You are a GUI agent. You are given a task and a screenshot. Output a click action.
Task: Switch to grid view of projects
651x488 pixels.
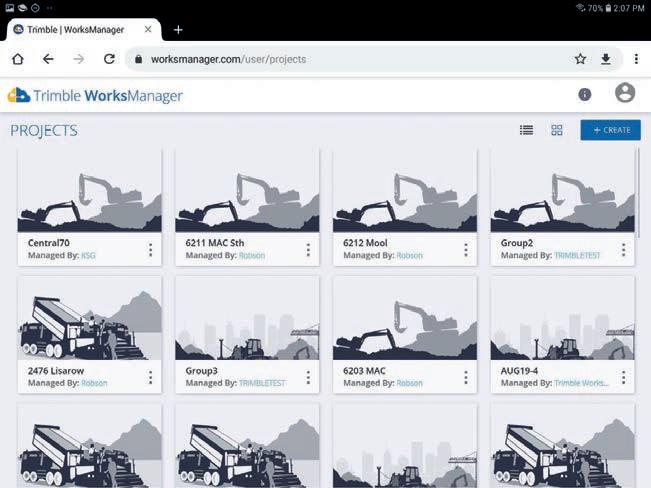point(557,130)
